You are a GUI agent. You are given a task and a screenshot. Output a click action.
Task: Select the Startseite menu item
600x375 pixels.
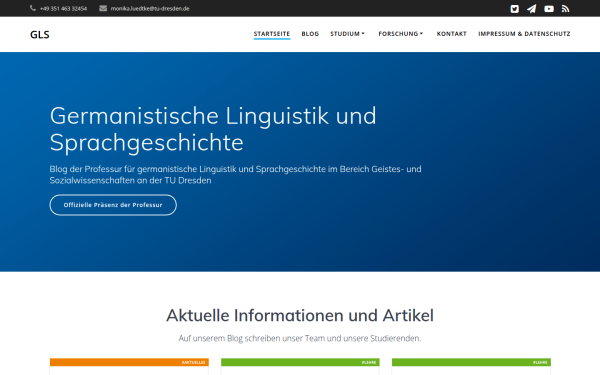click(272, 34)
